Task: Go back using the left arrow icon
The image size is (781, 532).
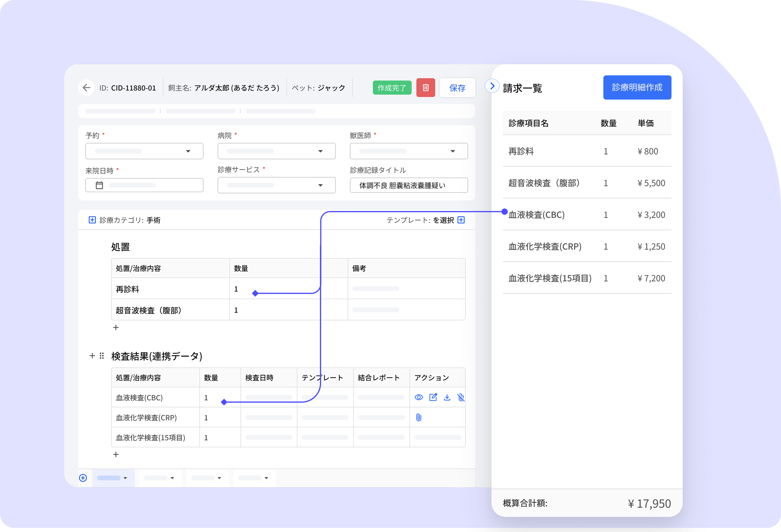Action: click(x=86, y=88)
